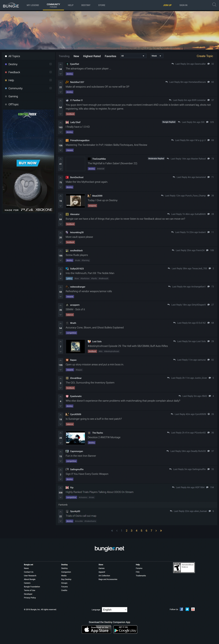This screenshot has height=644, width=219.
Task: Downvote the Lady Elisif topic
Action: pos(60,132)
